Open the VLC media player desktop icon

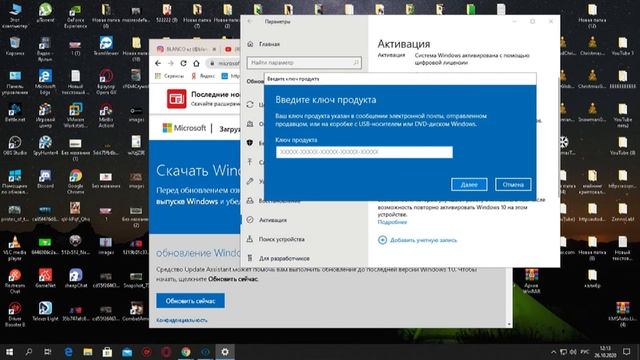point(15,248)
